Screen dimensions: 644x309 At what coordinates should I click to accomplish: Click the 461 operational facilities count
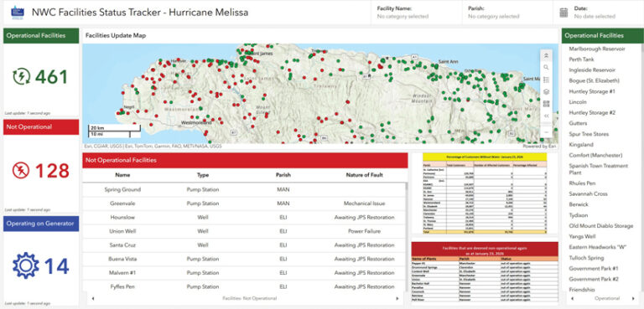(51, 77)
